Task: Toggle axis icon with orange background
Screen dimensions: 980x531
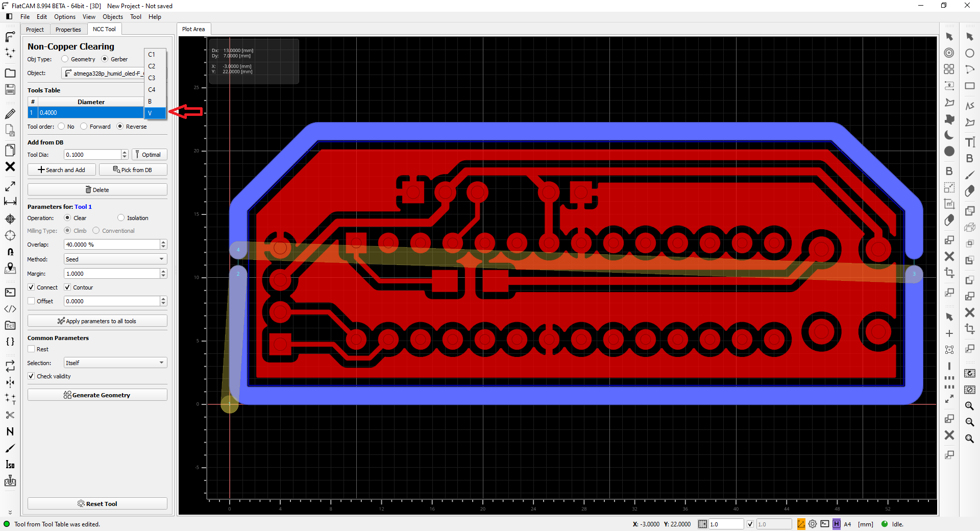Action: (x=801, y=524)
